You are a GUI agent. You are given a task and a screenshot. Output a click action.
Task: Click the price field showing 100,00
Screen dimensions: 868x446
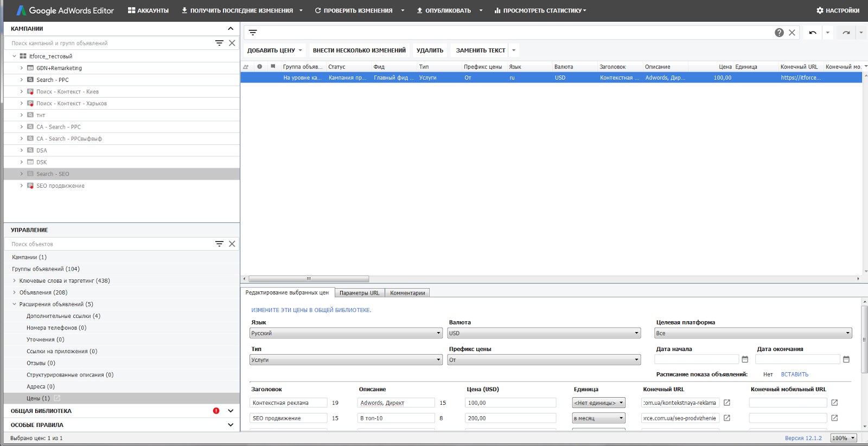point(510,403)
